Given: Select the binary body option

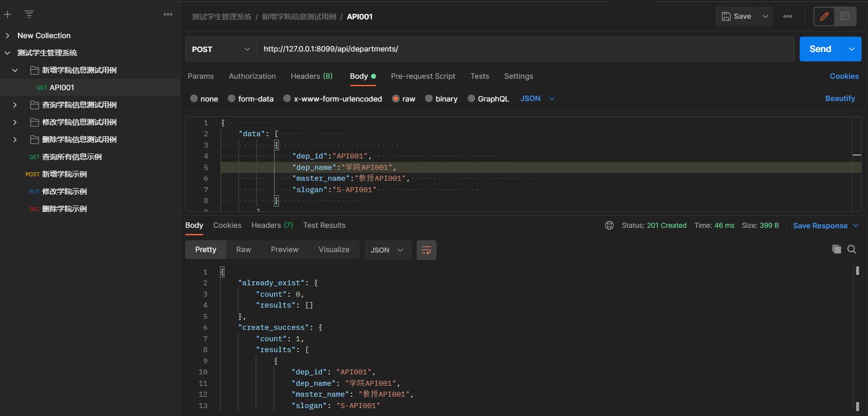Looking at the screenshot, I should click(x=429, y=99).
